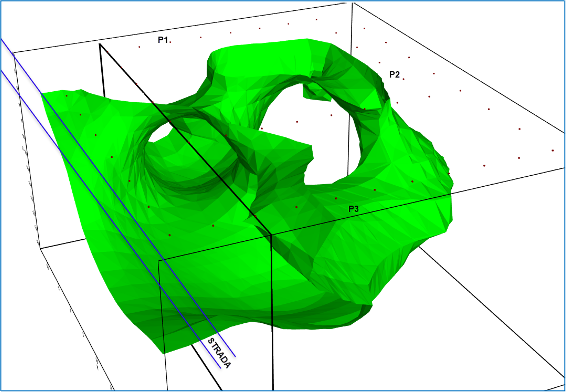The height and width of the screenshot is (392, 566).
Task: Select the front vertical edge of the bounding box
Action: [272, 313]
